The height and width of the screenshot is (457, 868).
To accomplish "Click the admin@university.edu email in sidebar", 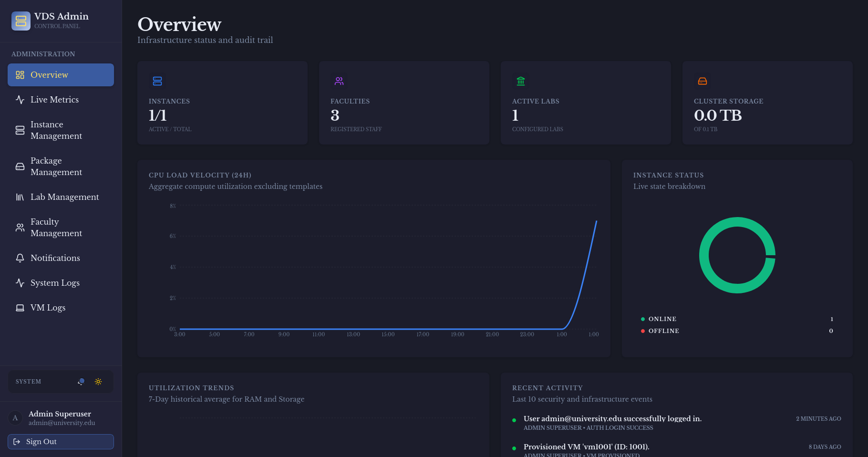I will click(x=62, y=423).
